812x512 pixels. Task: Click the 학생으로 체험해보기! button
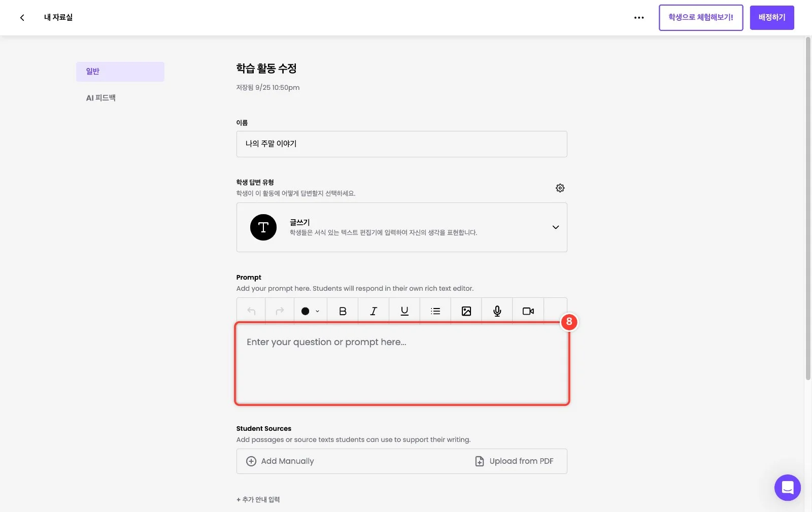(701, 18)
